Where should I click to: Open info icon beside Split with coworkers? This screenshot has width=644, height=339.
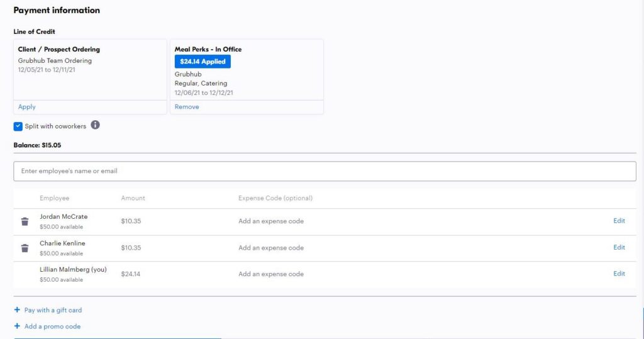click(x=95, y=125)
